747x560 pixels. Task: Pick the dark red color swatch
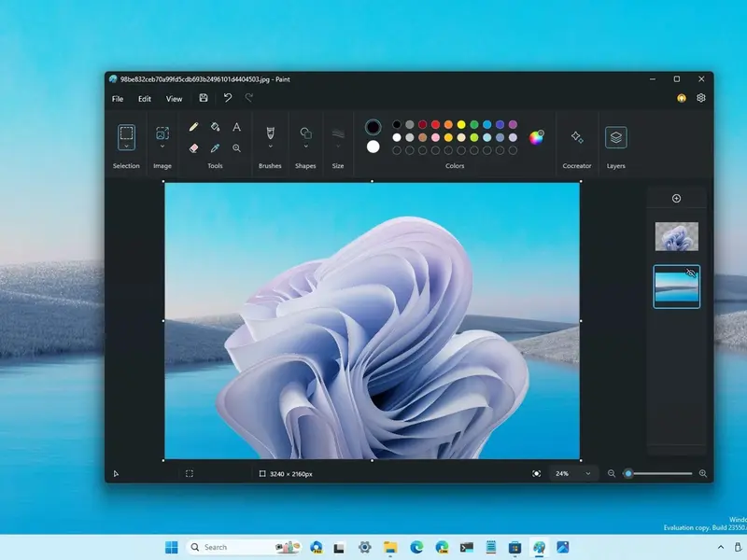pyautogui.click(x=423, y=125)
